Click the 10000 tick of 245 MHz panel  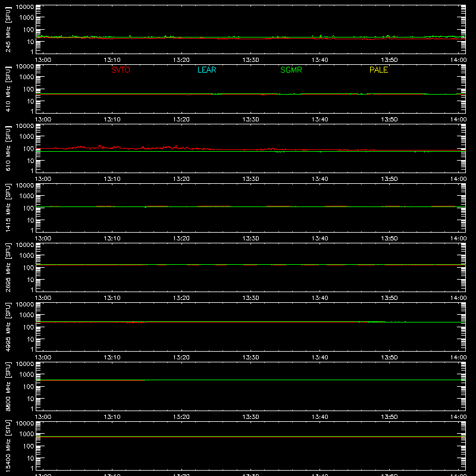pos(25,7)
